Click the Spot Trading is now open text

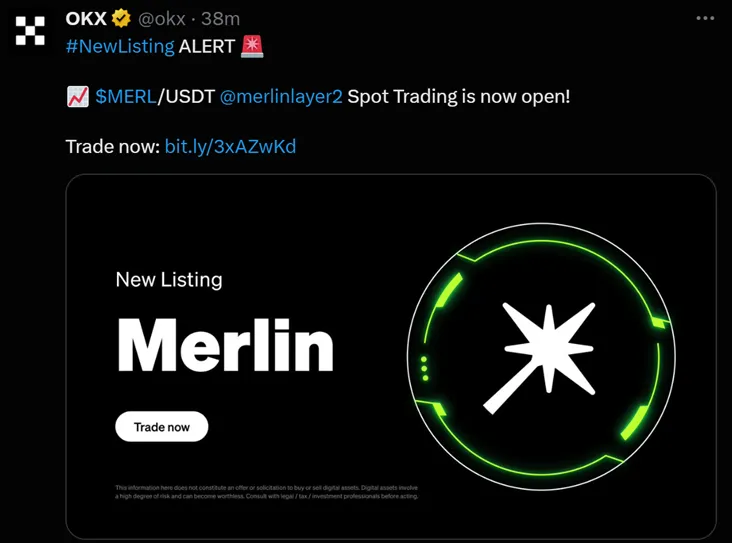[x=458, y=97]
